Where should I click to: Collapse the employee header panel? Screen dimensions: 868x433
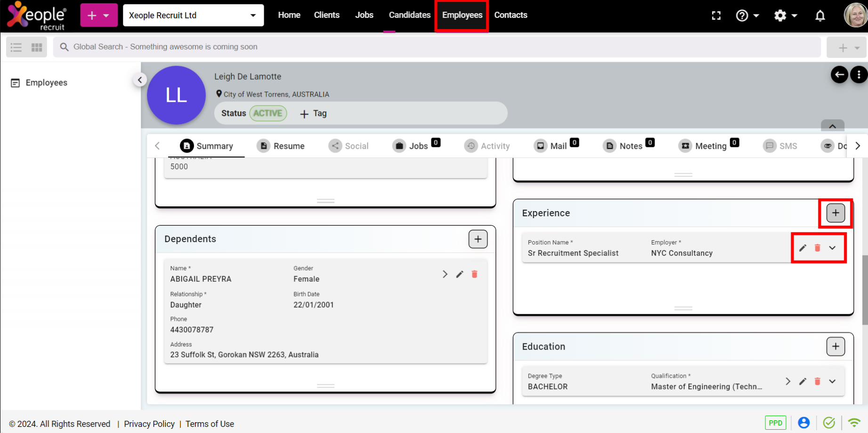click(832, 126)
